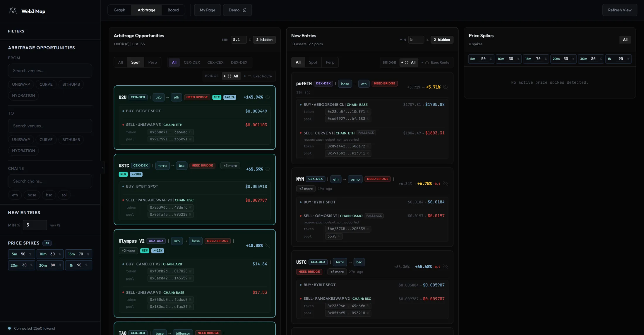Viewport: 644px width, 335px height.
Task: Filter arbitrage list by CEX-DEX
Action: [192, 63]
